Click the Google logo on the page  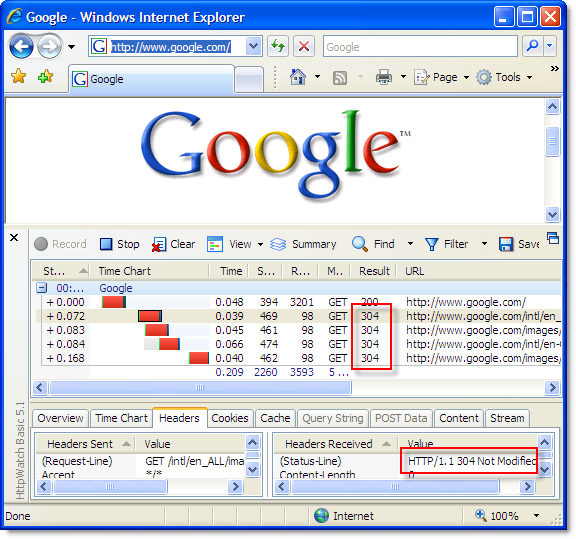[x=276, y=155]
